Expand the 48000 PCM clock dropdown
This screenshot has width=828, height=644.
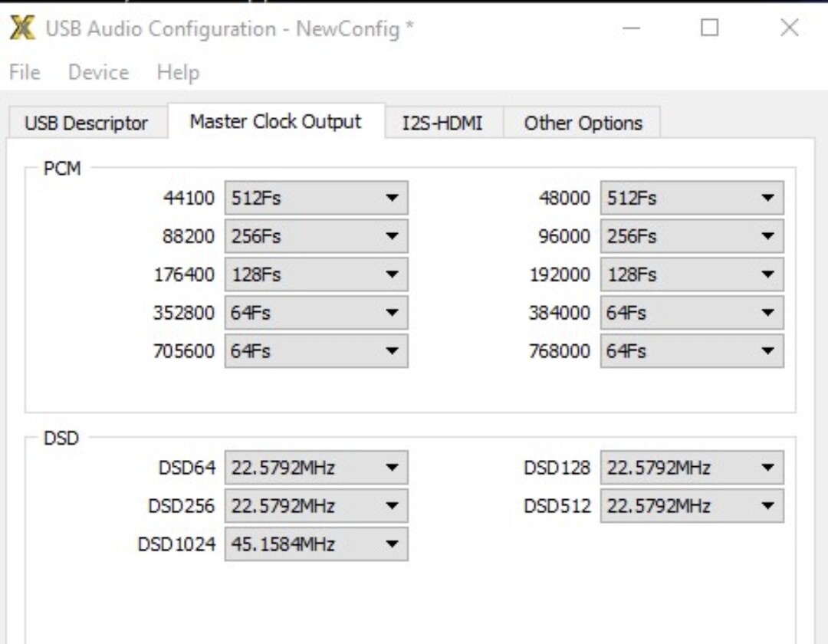[x=692, y=198]
